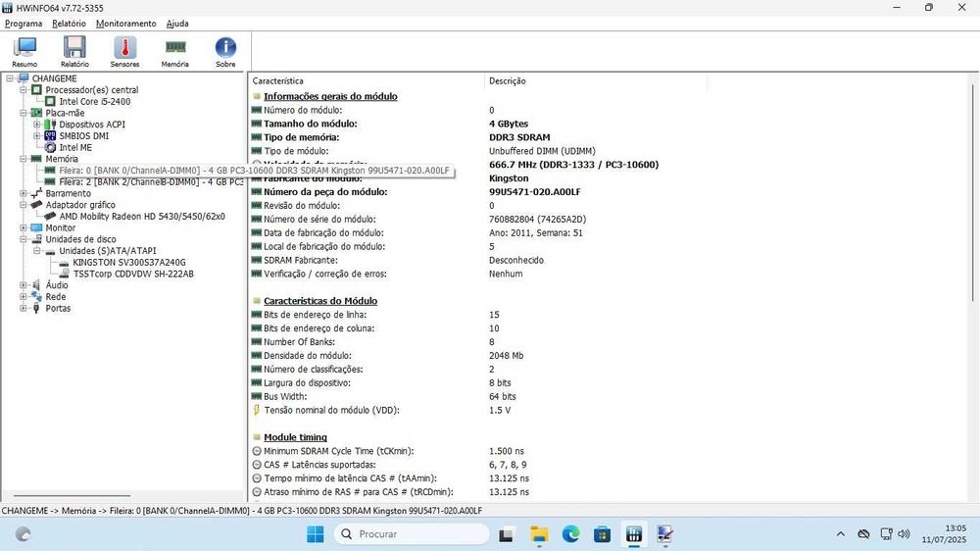Expand the Barramento node
The height and width of the screenshot is (551, 980).
24,193
